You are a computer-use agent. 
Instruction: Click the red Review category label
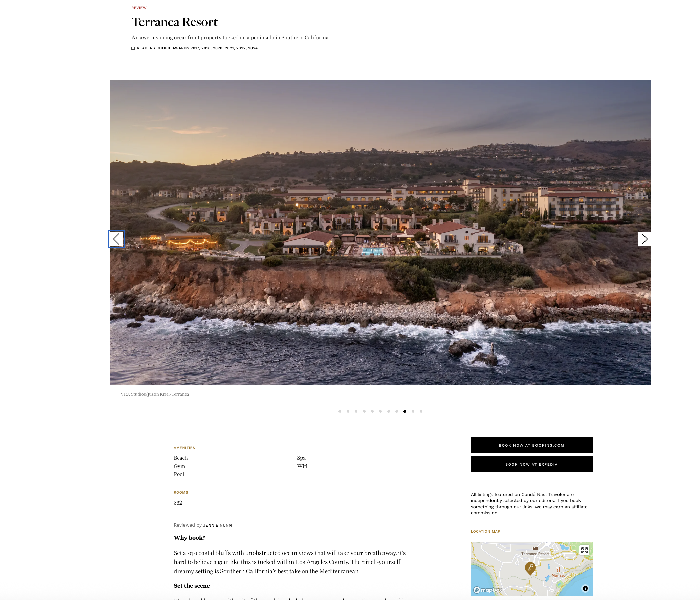139,8
